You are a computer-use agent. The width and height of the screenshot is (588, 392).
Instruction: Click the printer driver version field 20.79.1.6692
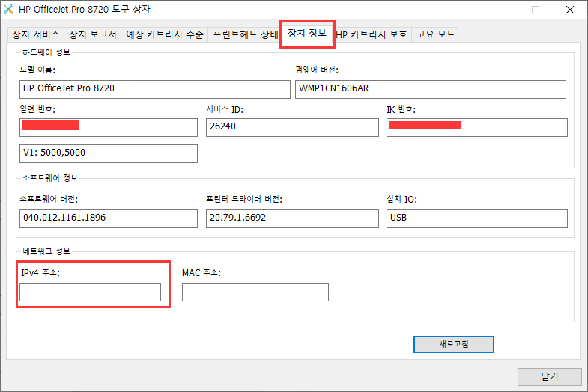click(292, 218)
